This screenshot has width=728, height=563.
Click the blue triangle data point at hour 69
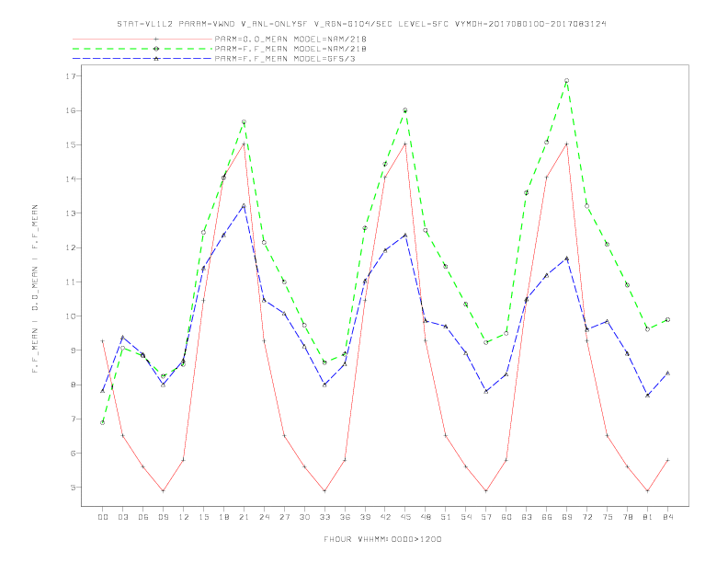tap(566, 259)
